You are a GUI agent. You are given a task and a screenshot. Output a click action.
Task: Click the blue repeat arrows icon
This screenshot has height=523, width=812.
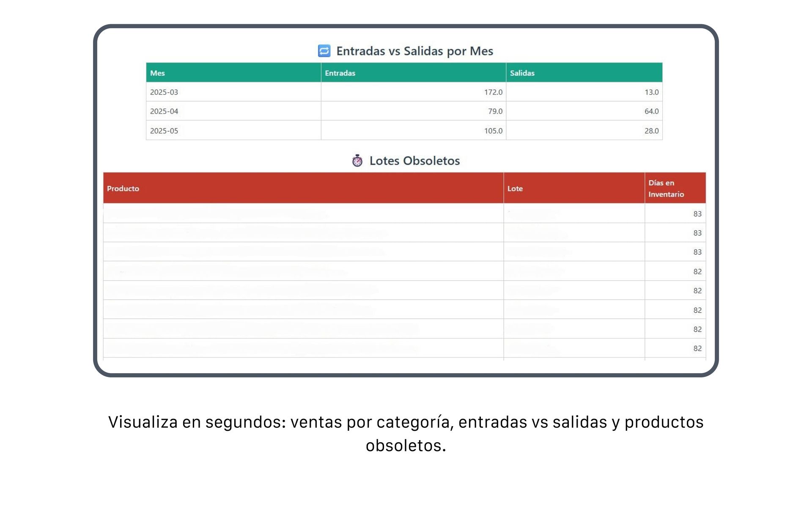click(x=324, y=51)
